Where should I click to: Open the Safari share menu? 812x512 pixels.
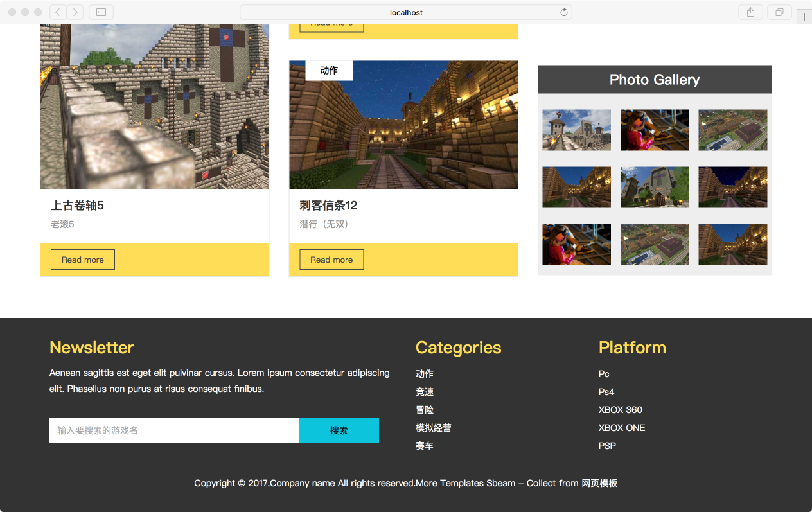(x=750, y=12)
